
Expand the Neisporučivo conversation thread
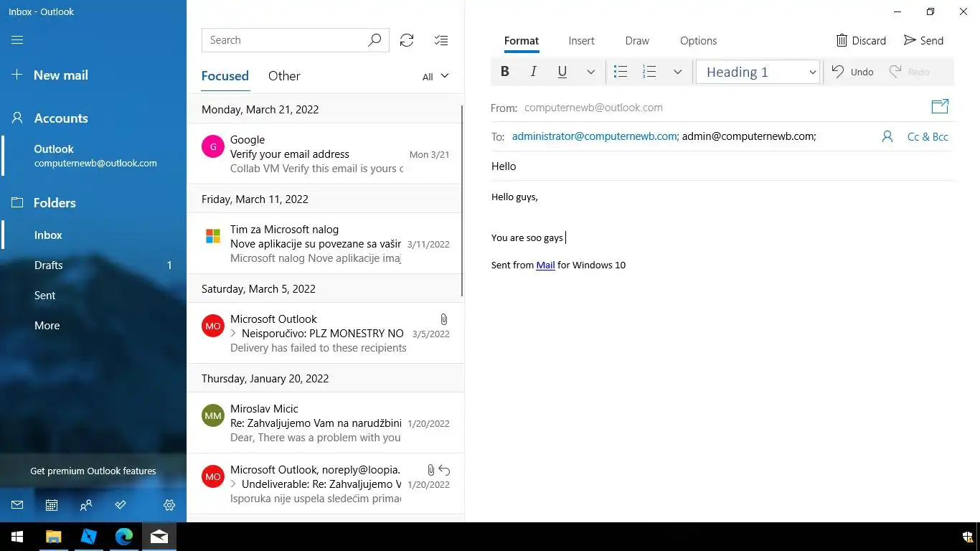234,334
